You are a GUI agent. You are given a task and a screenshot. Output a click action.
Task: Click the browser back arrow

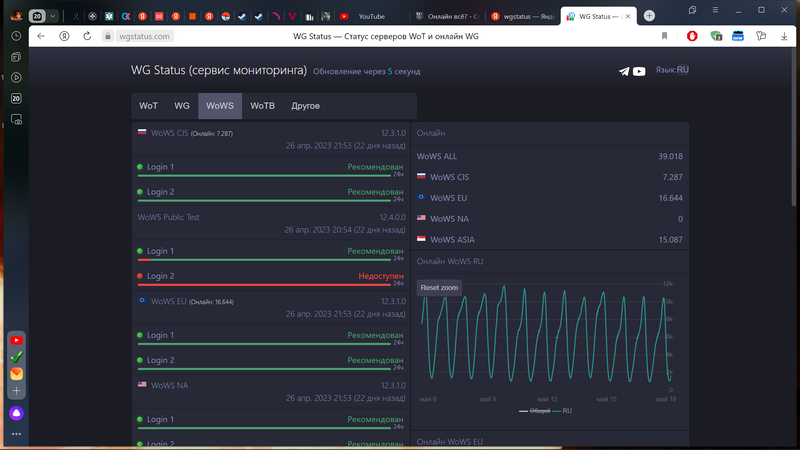click(x=41, y=36)
